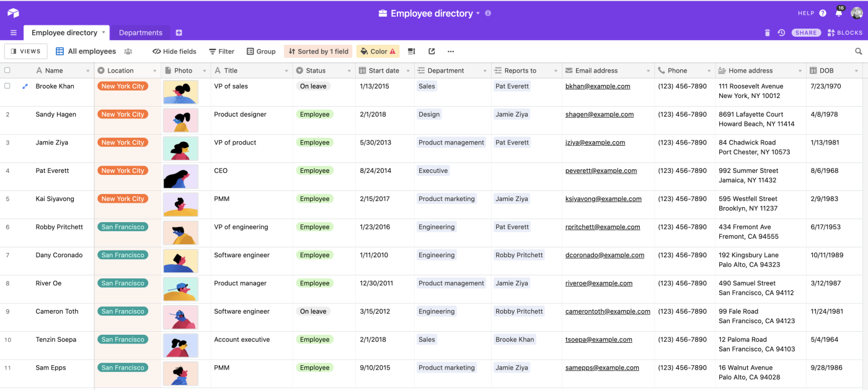Open the base title dropdown arrow
The height and width of the screenshot is (390, 868).
478,13
